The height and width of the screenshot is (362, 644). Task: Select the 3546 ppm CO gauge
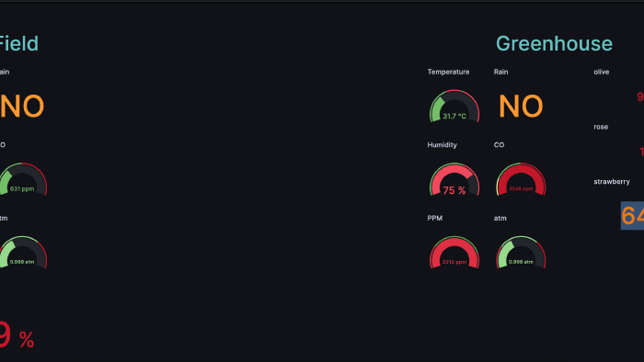521,179
